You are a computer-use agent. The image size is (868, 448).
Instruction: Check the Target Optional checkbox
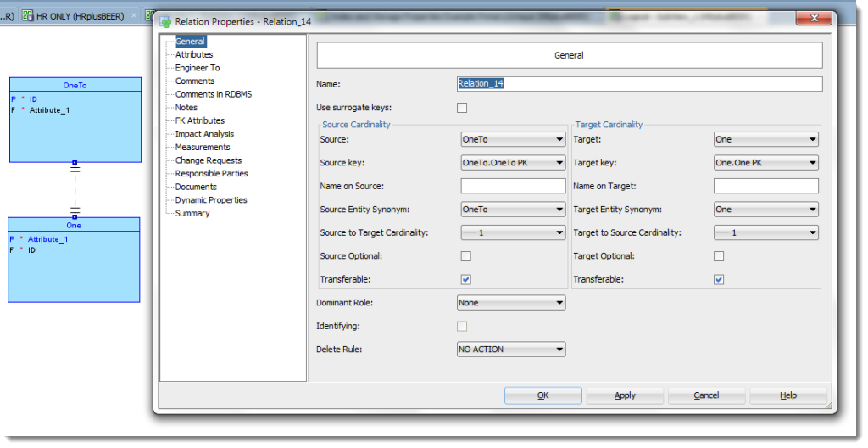coord(719,256)
